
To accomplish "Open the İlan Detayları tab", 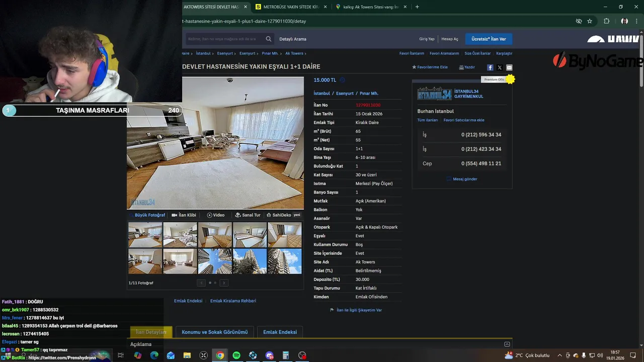I will click(151, 332).
